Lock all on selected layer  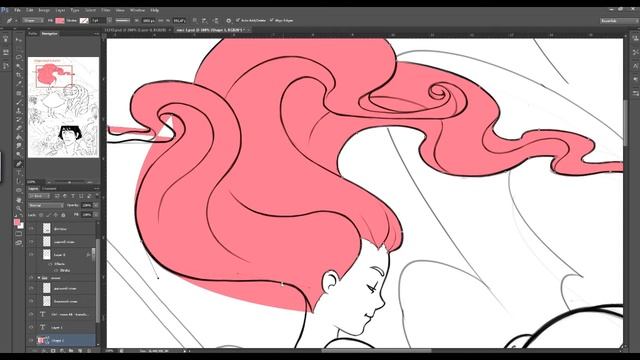(x=63, y=215)
